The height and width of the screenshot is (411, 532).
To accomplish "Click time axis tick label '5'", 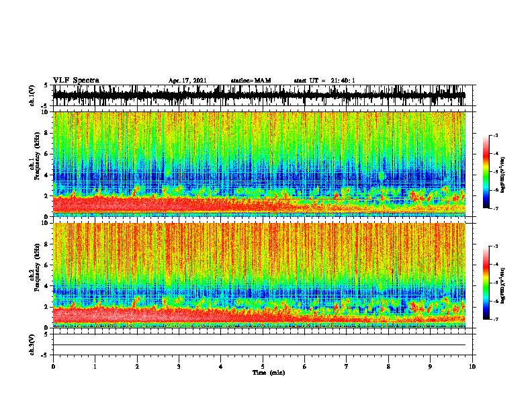I will tap(263, 367).
